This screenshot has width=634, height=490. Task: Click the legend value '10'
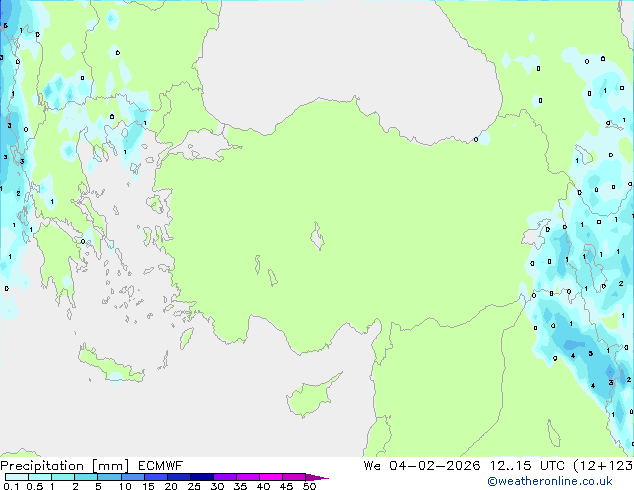125,486
